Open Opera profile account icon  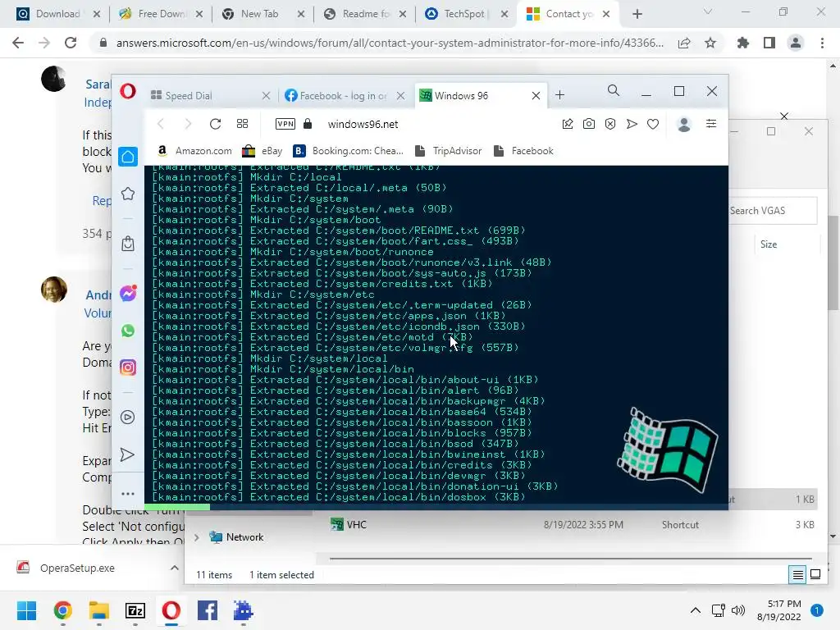683,125
